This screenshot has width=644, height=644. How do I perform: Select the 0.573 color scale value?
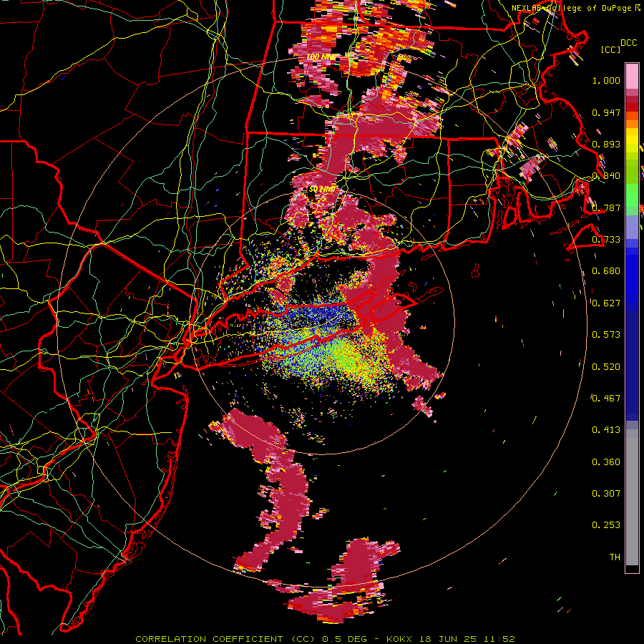pos(606,335)
